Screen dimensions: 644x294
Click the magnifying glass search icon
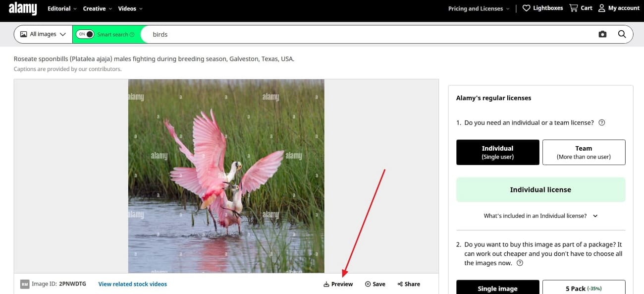coord(622,34)
